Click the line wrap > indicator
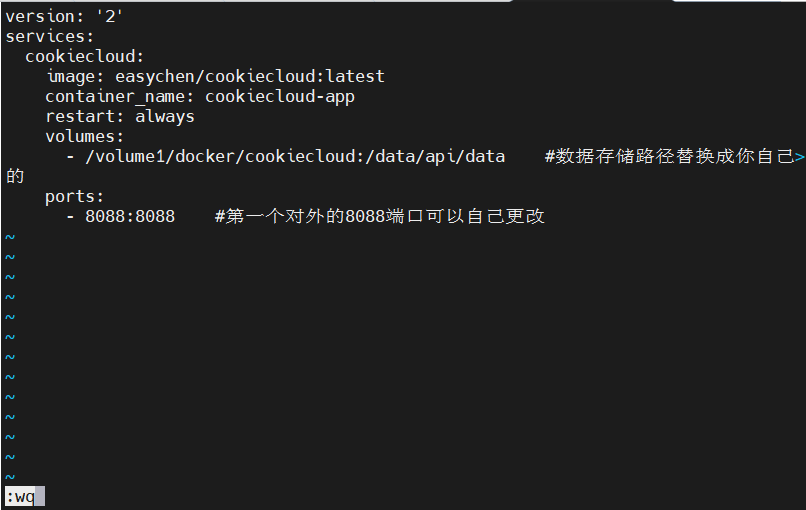Screen dimensions: 806x510 click(x=799, y=156)
